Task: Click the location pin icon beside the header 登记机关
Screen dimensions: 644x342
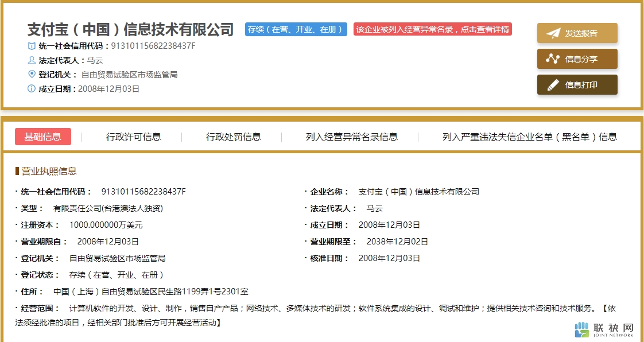Action: tap(32, 75)
